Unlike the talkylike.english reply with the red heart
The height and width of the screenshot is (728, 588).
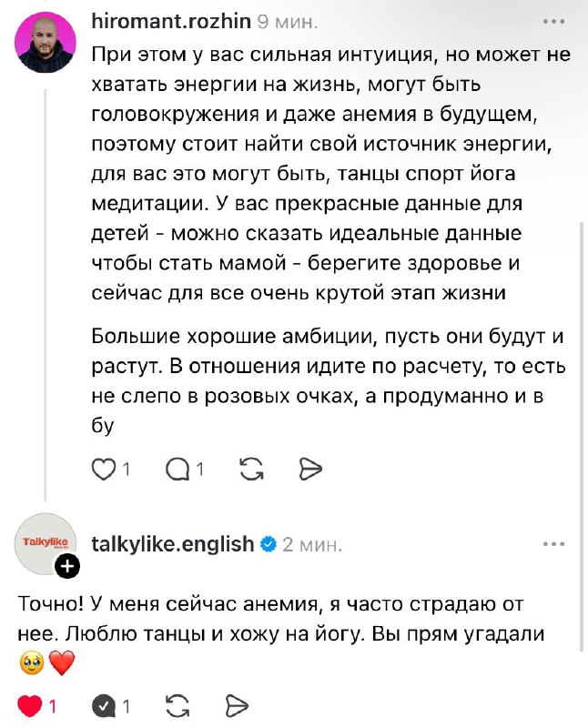tap(30, 705)
